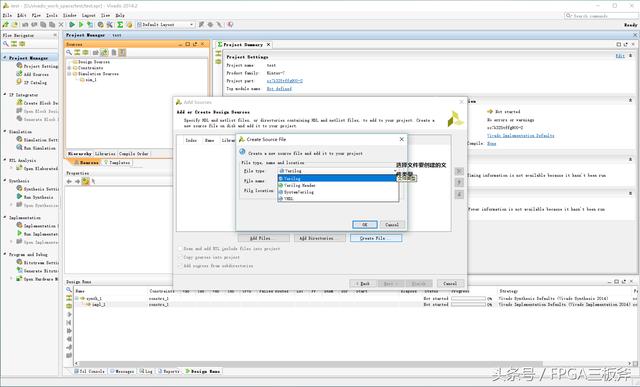Select Verilog in the file type list
The image size is (640, 387).
click(338, 178)
